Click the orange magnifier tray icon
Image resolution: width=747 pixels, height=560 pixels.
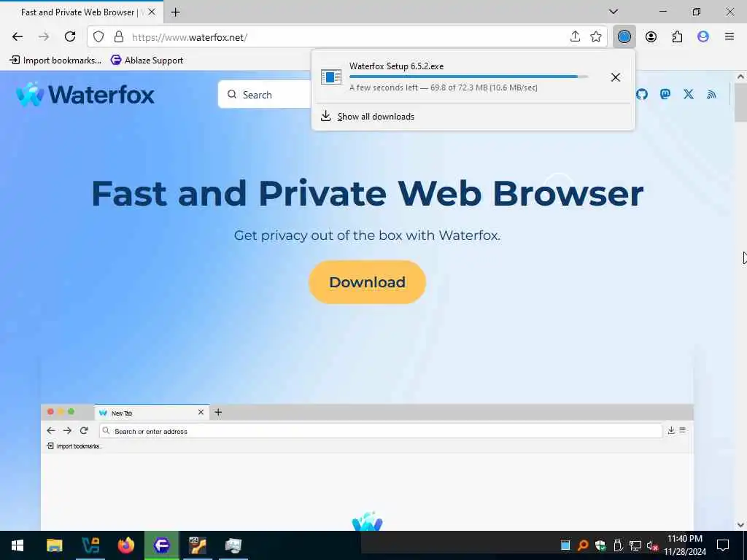click(x=583, y=545)
